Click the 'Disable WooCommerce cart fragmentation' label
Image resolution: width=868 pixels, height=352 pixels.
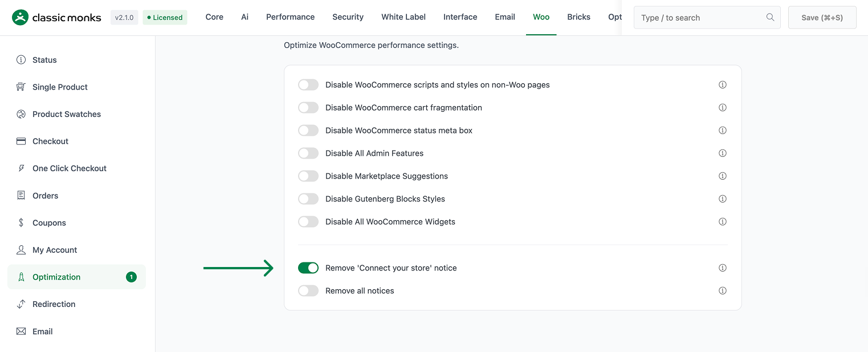404,107
